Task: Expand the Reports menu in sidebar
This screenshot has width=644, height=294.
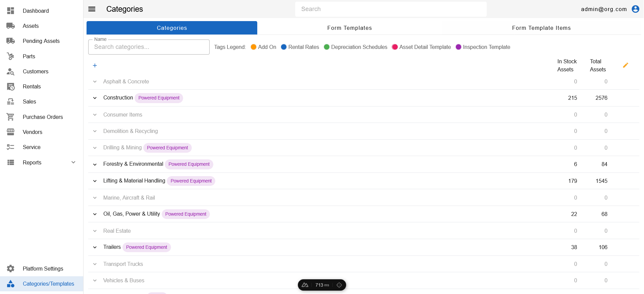Action: tap(73, 162)
